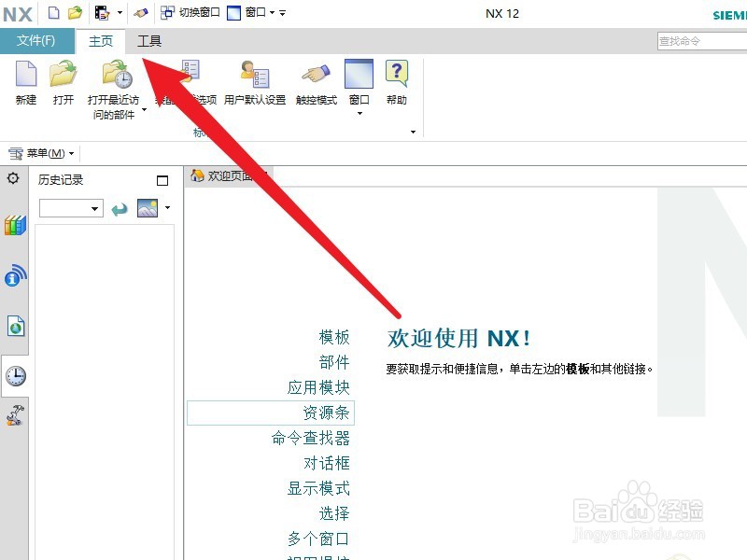This screenshot has width=747, height=560.
Task: Click the Open folder icon in quick access toolbar
Action: 75,13
